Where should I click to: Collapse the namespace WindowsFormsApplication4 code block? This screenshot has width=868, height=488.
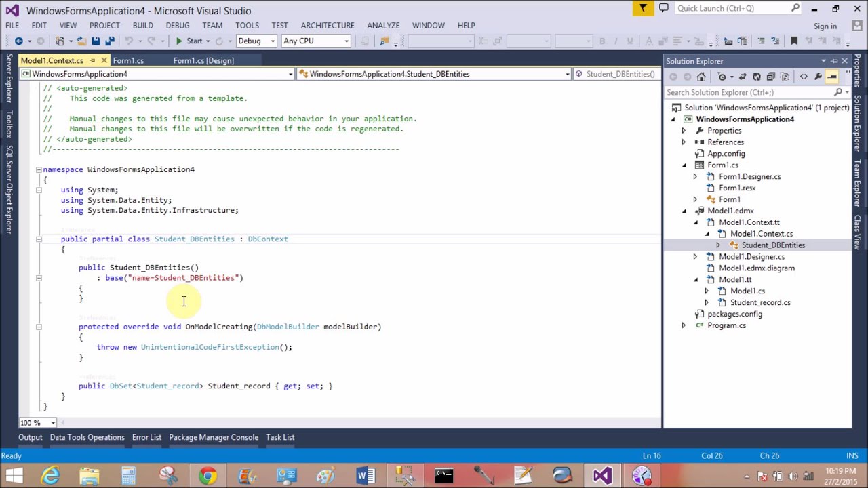coord(39,170)
